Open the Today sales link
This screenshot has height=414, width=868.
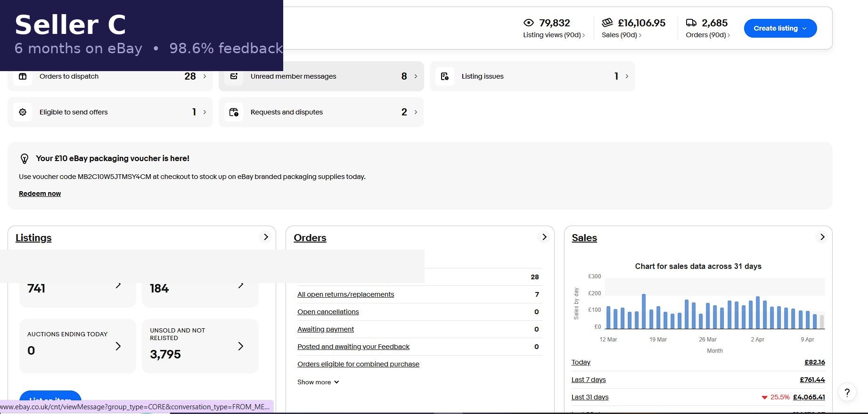[581, 362]
